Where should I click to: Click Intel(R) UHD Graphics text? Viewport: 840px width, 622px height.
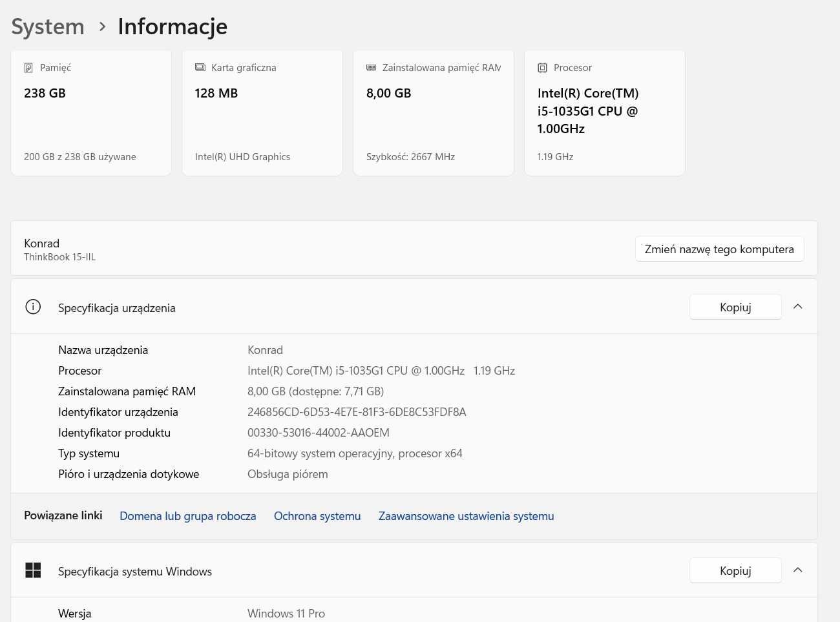point(243,157)
